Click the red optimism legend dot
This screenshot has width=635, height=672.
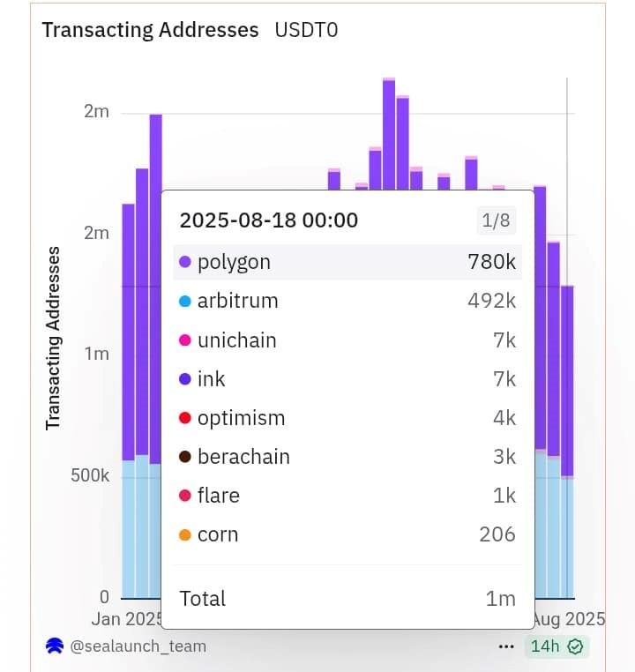[x=184, y=418]
